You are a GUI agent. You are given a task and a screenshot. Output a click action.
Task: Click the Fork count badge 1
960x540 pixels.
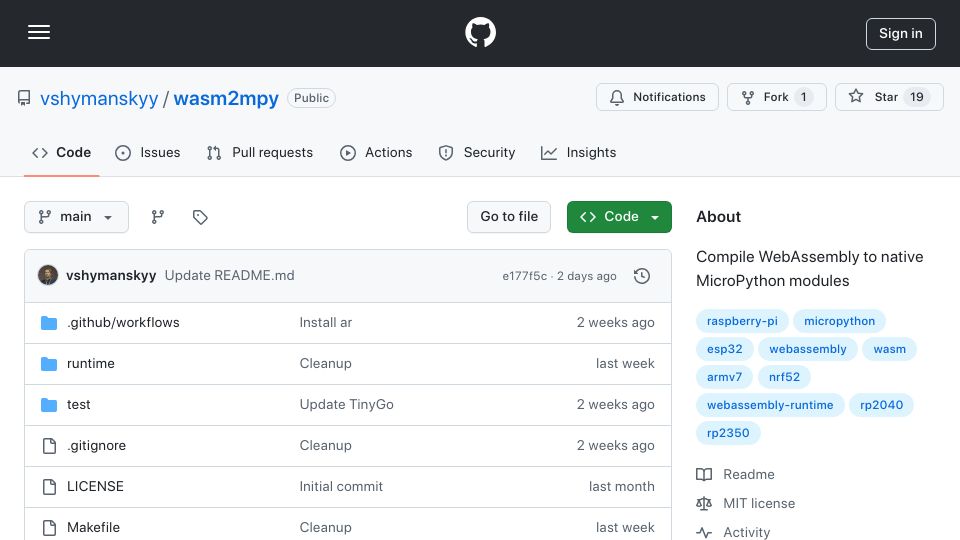coord(803,97)
